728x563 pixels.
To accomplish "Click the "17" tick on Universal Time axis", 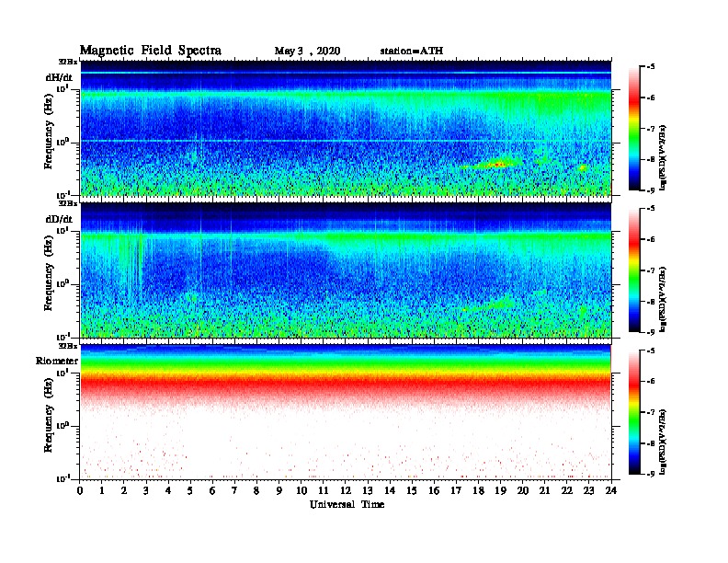I will 456,490.
